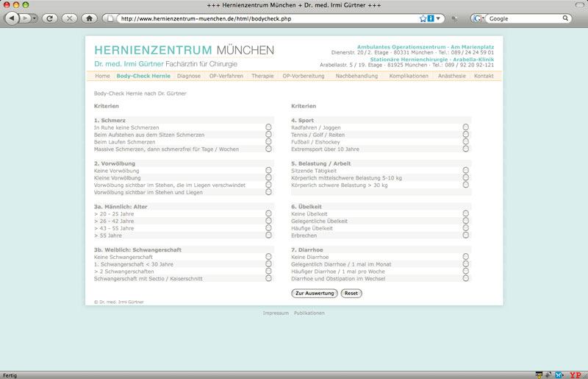Click the stop loading X button

pos(70,18)
